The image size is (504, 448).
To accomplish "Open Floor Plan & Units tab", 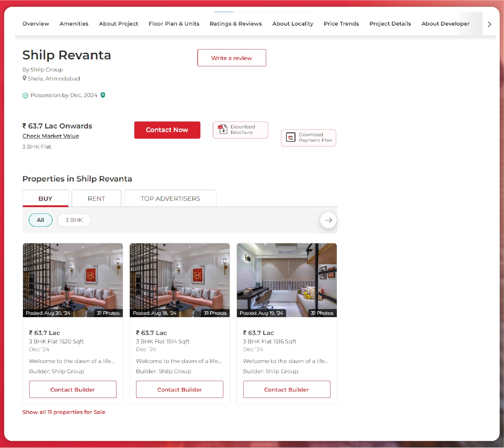I will coord(174,24).
